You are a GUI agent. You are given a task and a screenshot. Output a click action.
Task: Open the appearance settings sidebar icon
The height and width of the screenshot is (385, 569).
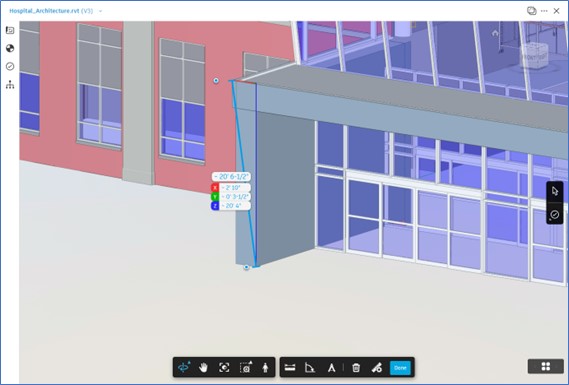[x=10, y=48]
